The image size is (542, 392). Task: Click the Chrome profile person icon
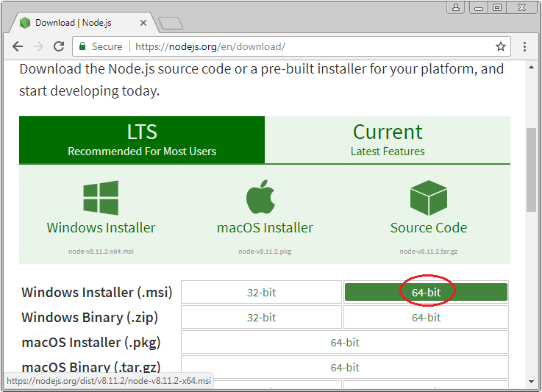point(456,7)
